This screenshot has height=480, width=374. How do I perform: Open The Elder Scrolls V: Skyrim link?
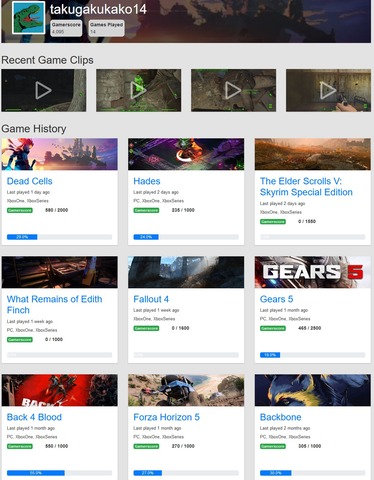click(306, 187)
